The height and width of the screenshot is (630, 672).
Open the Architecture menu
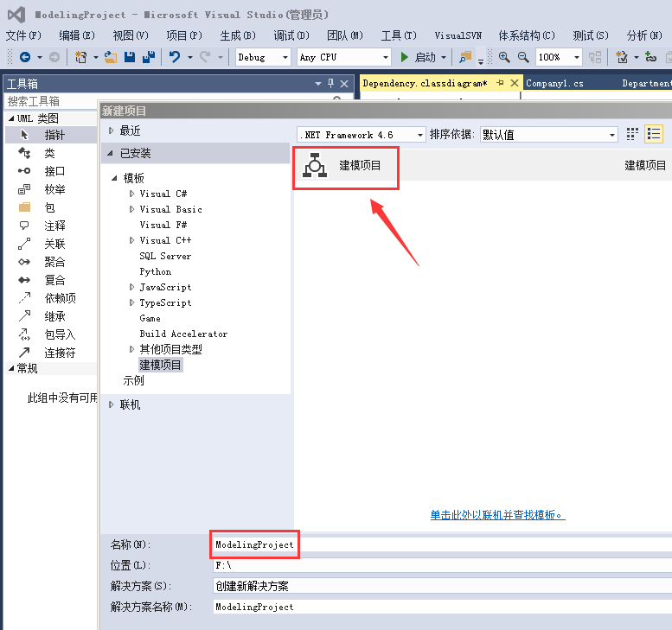527,35
